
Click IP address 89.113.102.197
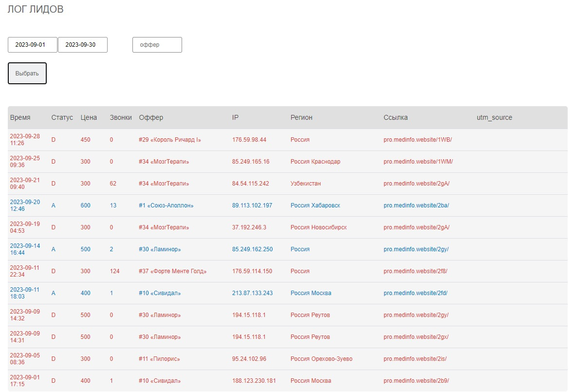(x=252, y=205)
